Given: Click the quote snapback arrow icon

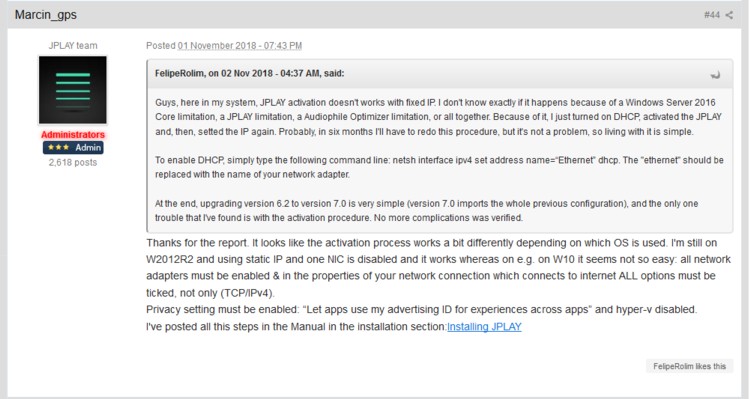Looking at the screenshot, I should 716,74.
